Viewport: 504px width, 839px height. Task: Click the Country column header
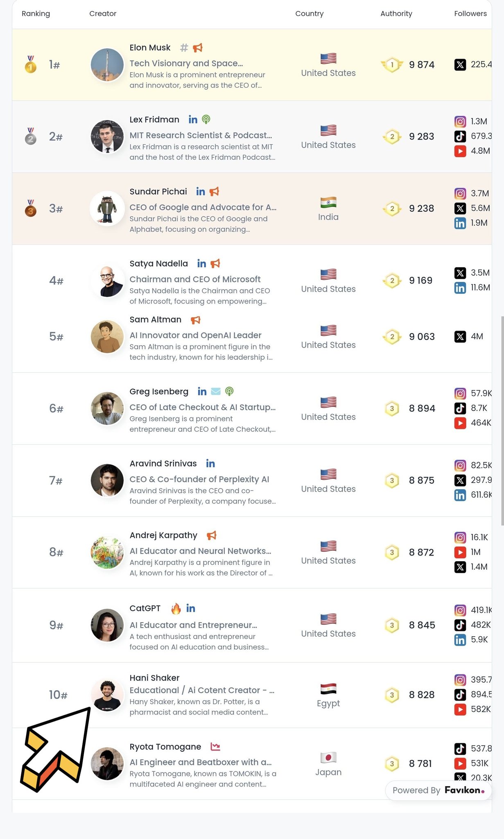pos(309,14)
